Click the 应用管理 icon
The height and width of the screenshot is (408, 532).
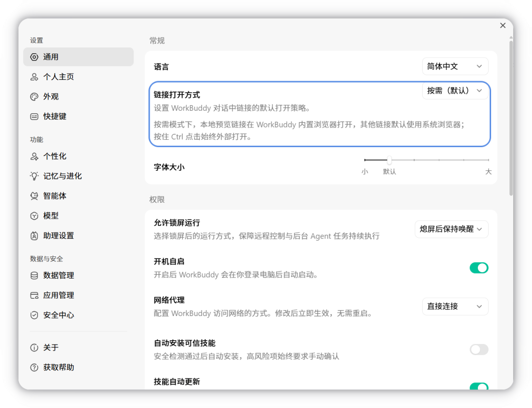[34, 295]
